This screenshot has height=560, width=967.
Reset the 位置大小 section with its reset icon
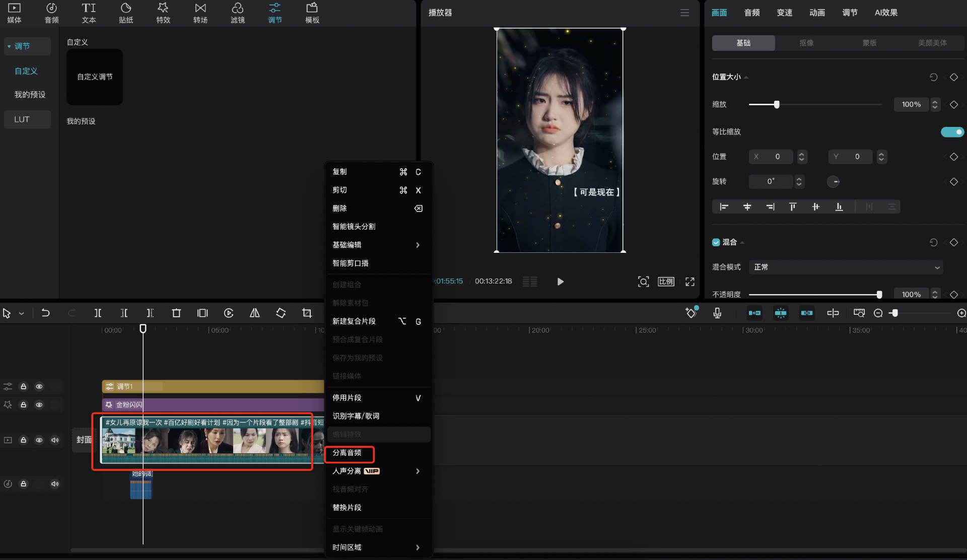coord(933,77)
